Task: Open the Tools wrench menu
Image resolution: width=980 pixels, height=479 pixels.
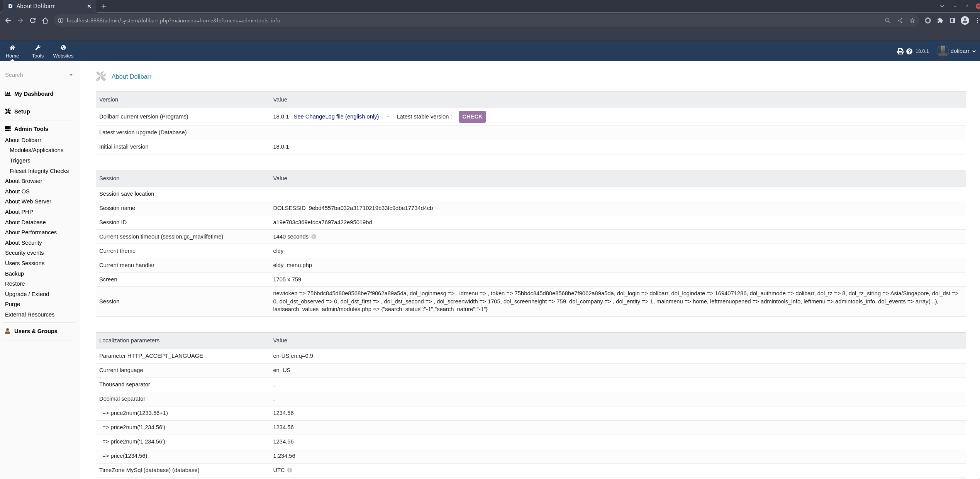Action: tap(37, 48)
